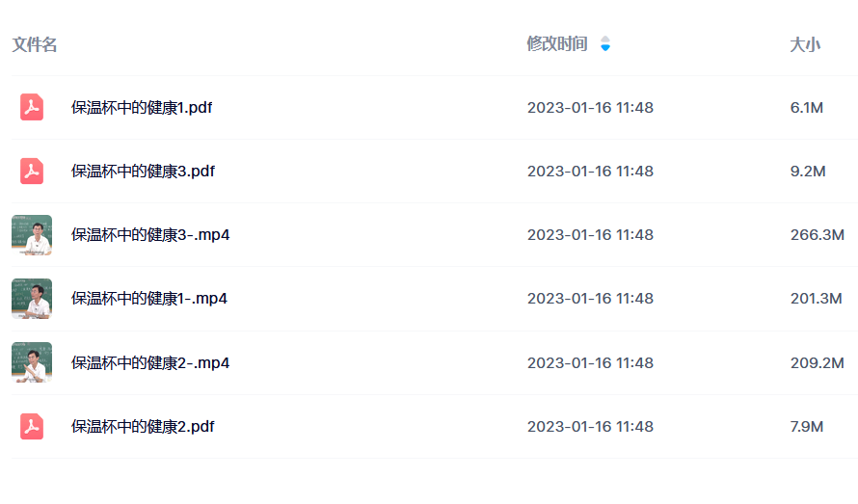
Task: Click the 201.3M size value
Action: tap(816, 298)
